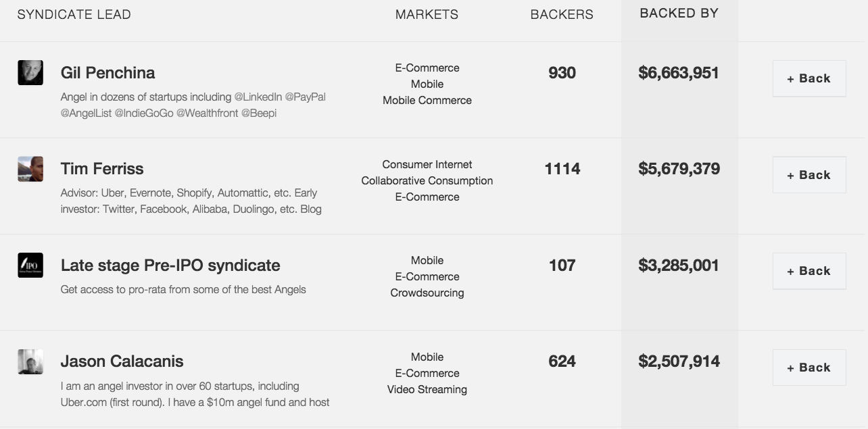The height and width of the screenshot is (429, 868).
Task: Sort by Backed By column header
Action: tap(679, 14)
